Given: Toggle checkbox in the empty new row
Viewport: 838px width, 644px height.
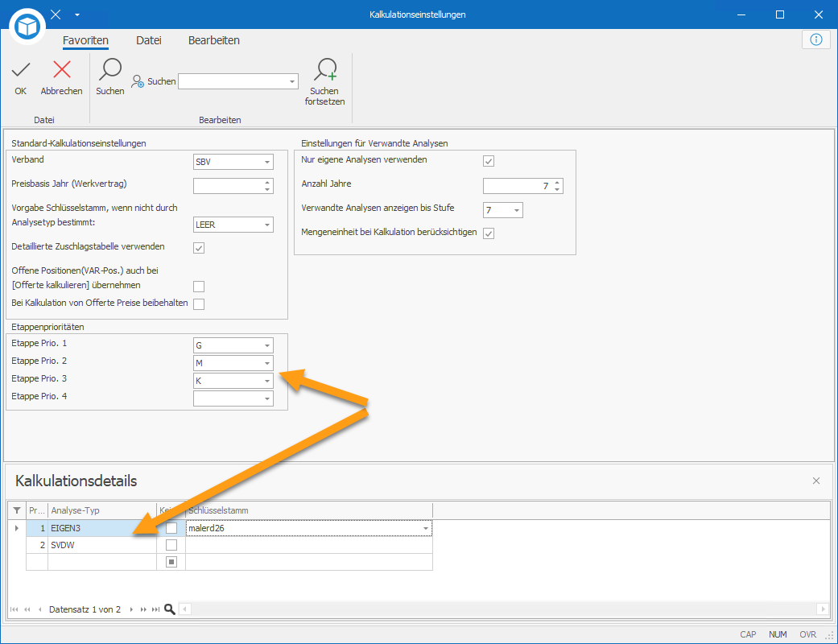Looking at the screenshot, I should click(171, 562).
